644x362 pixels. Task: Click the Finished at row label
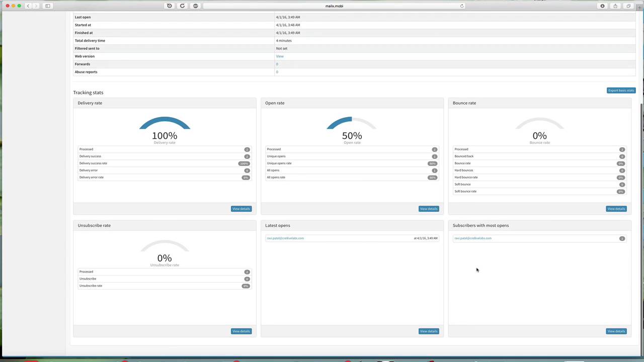84,33
